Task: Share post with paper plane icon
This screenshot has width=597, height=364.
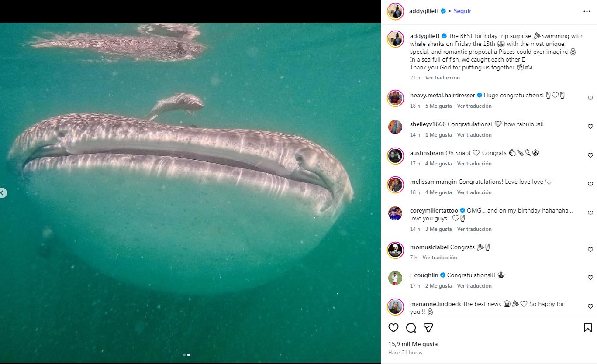Action: [x=428, y=328]
